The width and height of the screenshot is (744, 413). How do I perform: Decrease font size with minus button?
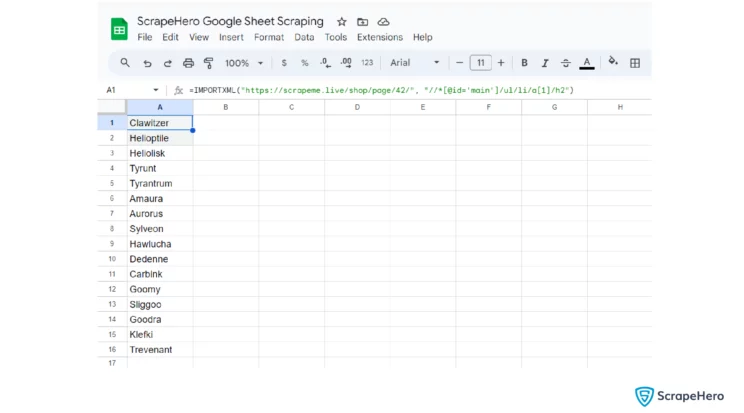[x=459, y=63]
